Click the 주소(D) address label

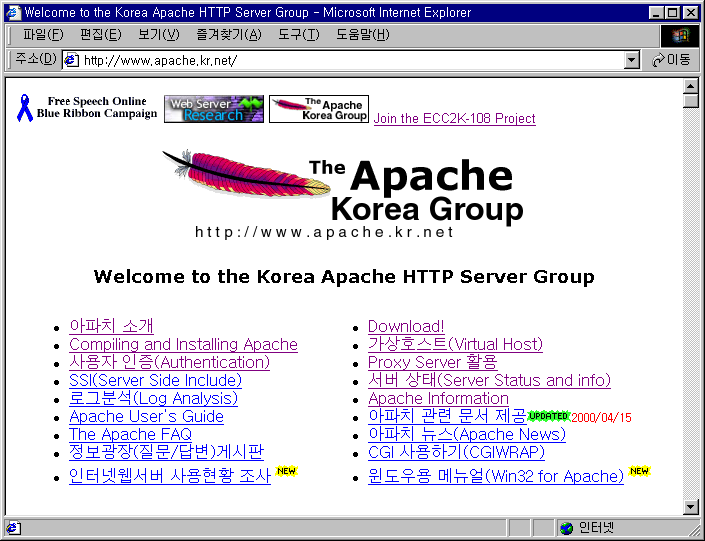coord(36,59)
